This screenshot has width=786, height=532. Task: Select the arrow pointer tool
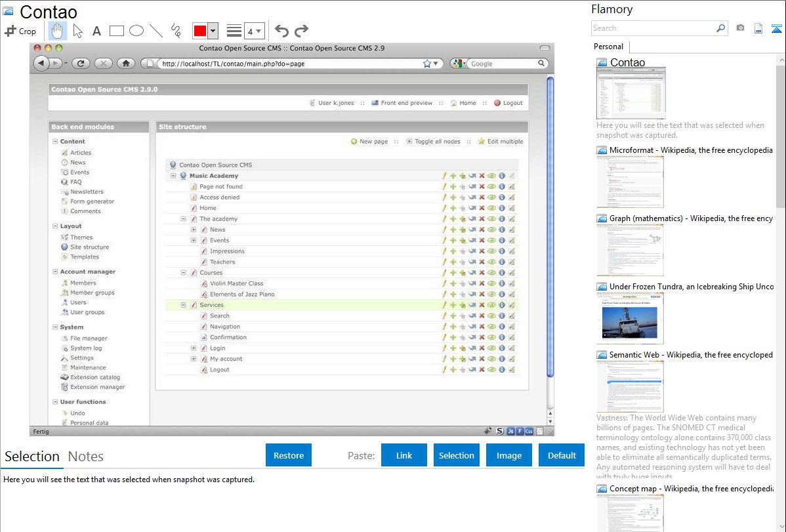click(77, 31)
